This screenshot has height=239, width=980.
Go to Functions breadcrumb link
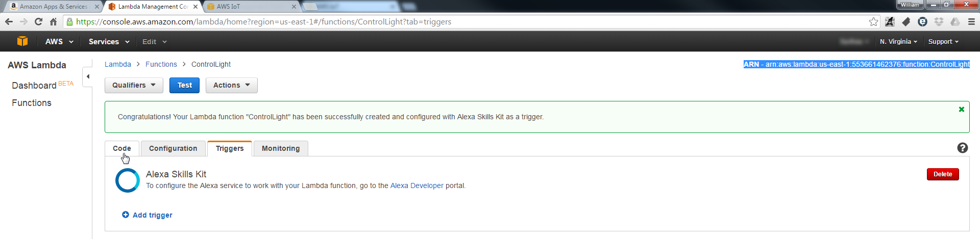[x=161, y=64]
